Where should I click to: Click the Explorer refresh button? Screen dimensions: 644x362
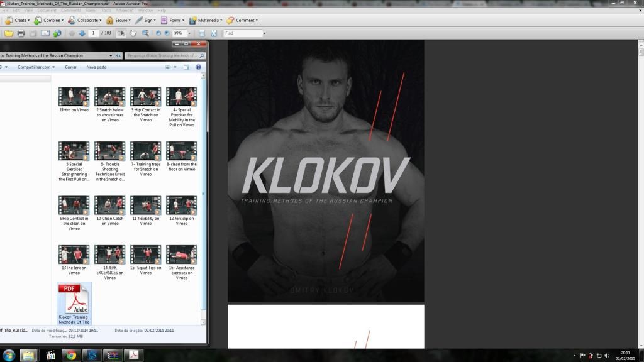(118, 55)
